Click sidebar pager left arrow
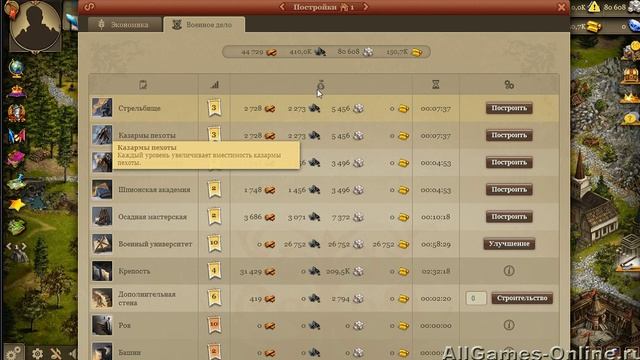 [x=9, y=246]
